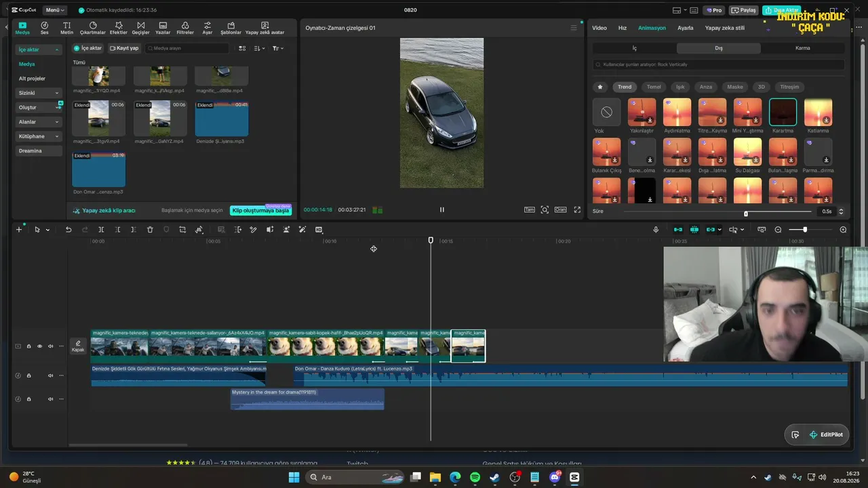Image resolution: width=868 pixels, height=488 pixels.
Task: Switch to the Ayarla tab
Action: (x=686, y=28)
